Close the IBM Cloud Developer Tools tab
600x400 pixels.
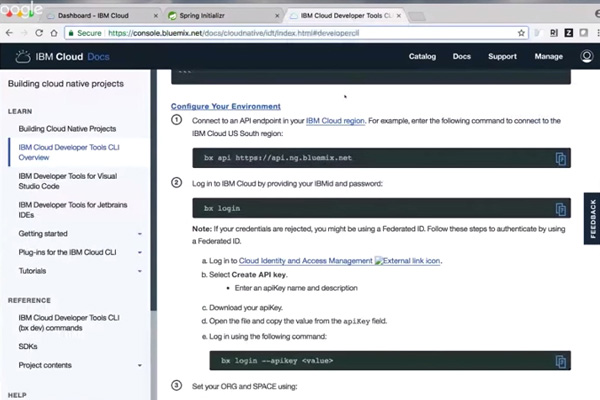tap(399, 16)
